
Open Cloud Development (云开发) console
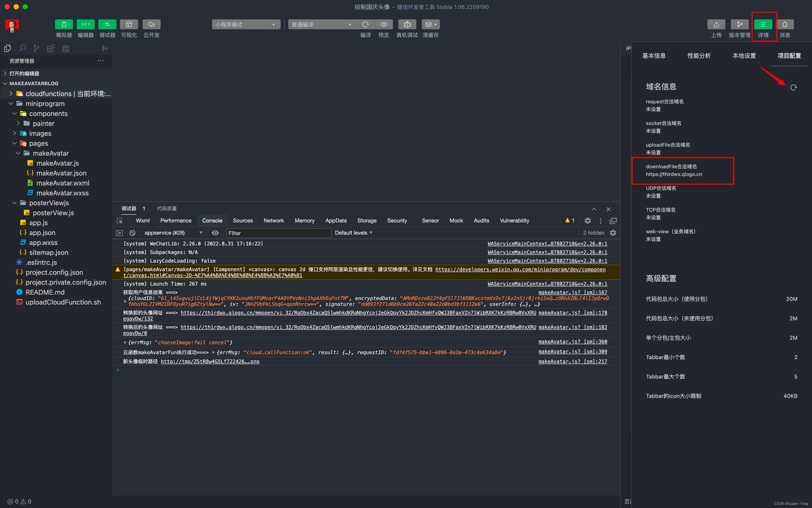(152, 24)
